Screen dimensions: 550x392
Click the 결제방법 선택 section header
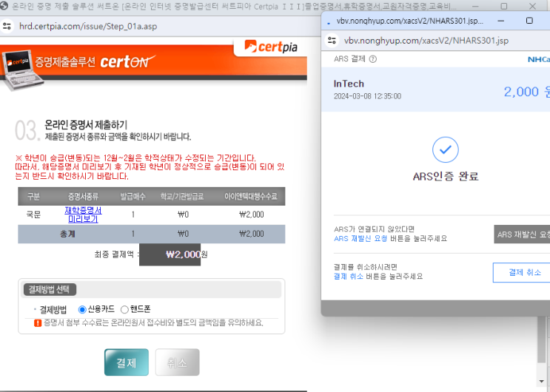[50, 290]
